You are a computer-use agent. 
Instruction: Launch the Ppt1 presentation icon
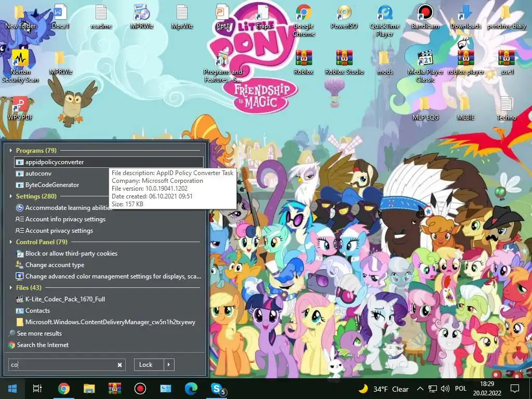pyautogui.click(x=222, y=17)
